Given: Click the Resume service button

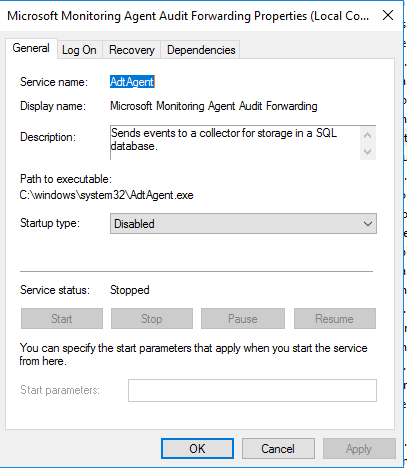Looking at the screenshot, I should pyautogui.click(x=335, y=319).
